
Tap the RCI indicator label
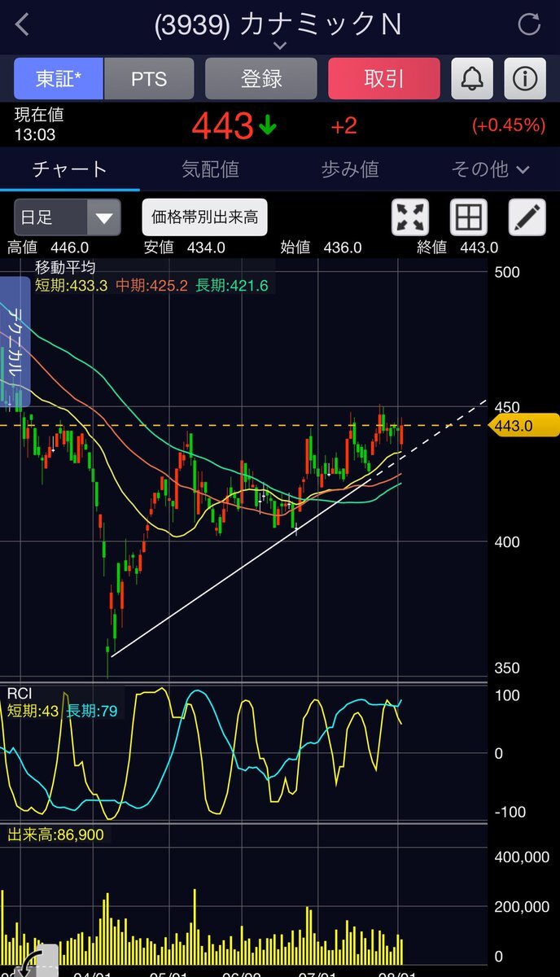(20, 694)
